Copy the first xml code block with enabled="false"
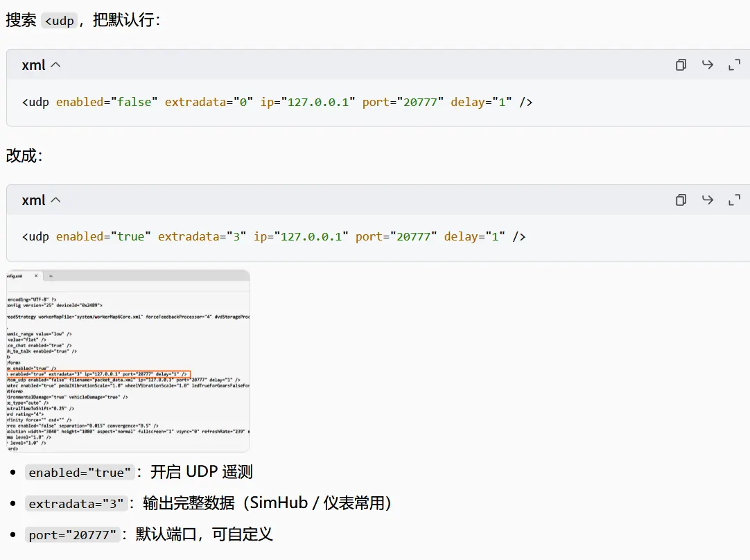The width and height of the screenshot is (750, 560). point(681,64)
